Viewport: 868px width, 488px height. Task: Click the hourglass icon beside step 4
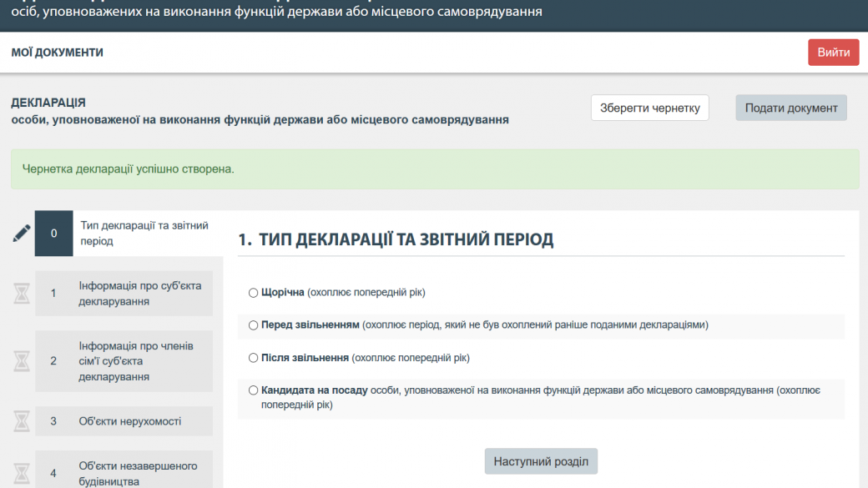point(22,472)
